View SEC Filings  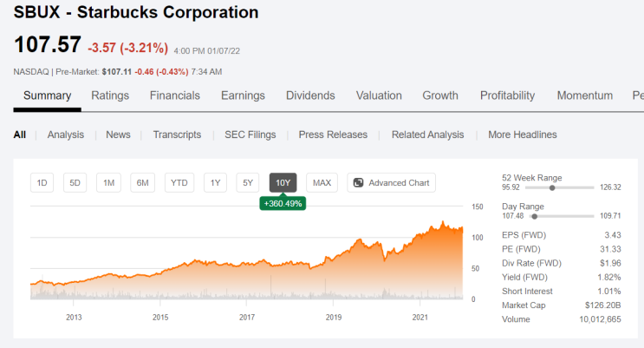point(250,135)
